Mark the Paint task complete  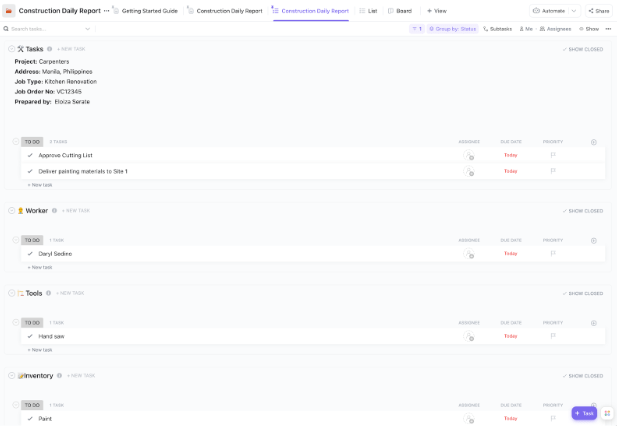point(30,418)
